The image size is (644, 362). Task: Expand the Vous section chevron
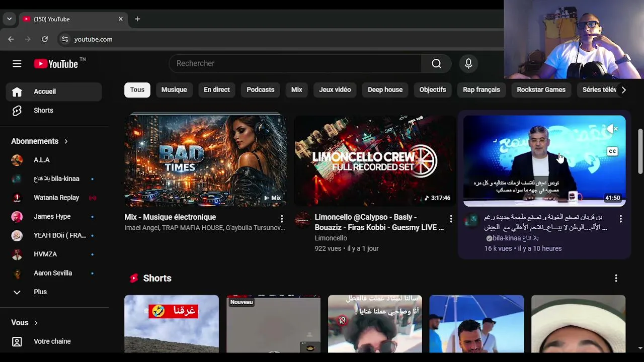36,323
